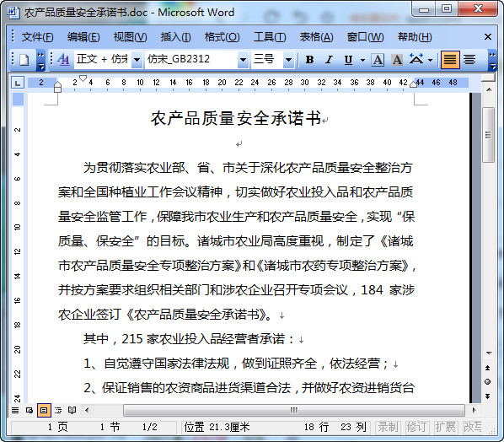Viewport: 504px width, 442px height.
Task: Click status bar text 位置 21.3厘米
Action: point(217,427)
